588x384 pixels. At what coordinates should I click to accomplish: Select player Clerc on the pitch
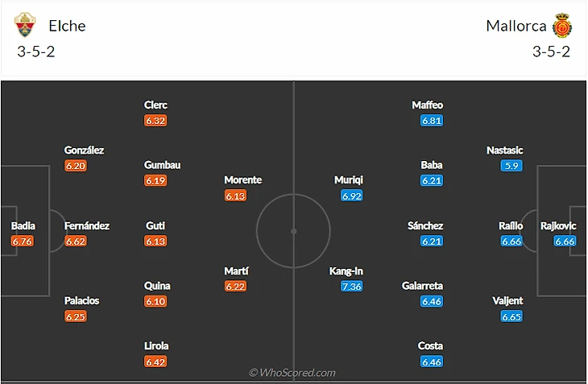coord(155,105)
